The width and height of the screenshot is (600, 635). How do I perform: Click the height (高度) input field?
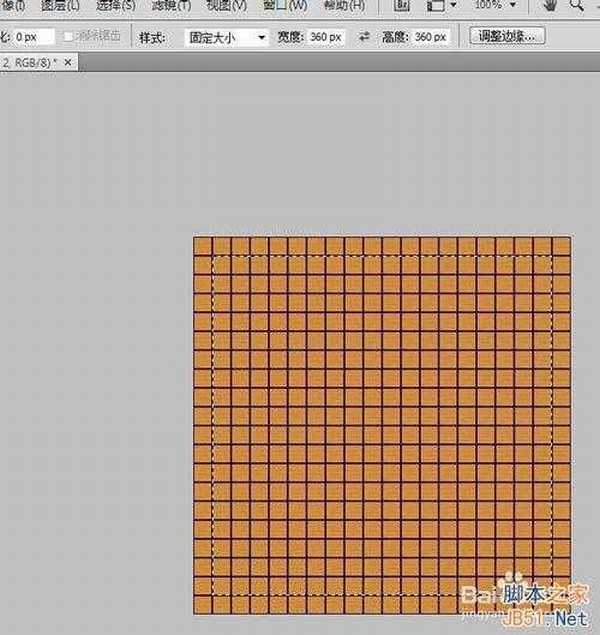click(x=432, y=37)
